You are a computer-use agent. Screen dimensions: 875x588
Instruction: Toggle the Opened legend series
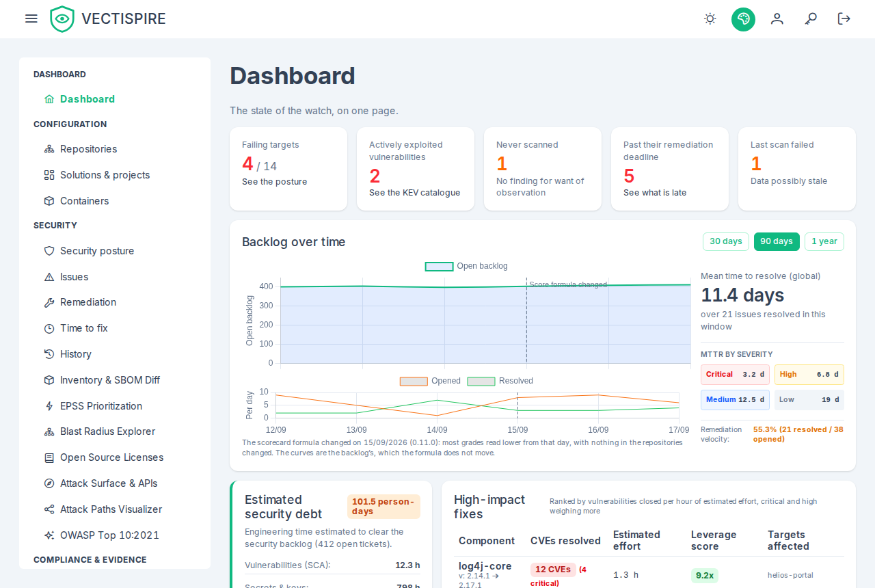[x=431, y=381]
